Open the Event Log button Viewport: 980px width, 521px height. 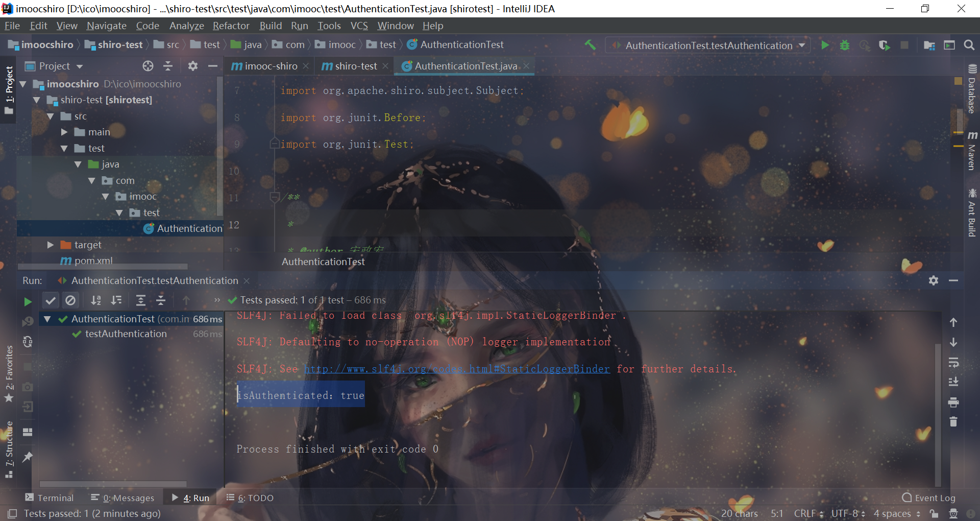[x=929, y=498]
